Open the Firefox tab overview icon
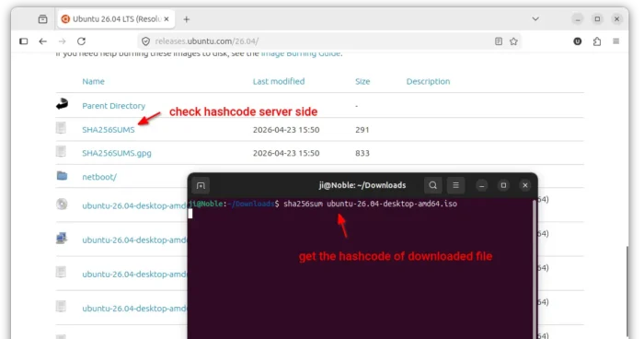The image size is (644, 339). [x=42, y=19]
